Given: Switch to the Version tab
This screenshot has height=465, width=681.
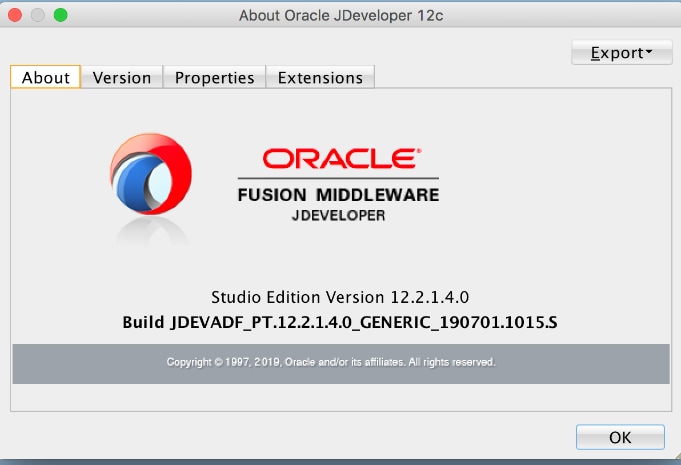Looking at the screenshot, I should click(x=122, y=78).
